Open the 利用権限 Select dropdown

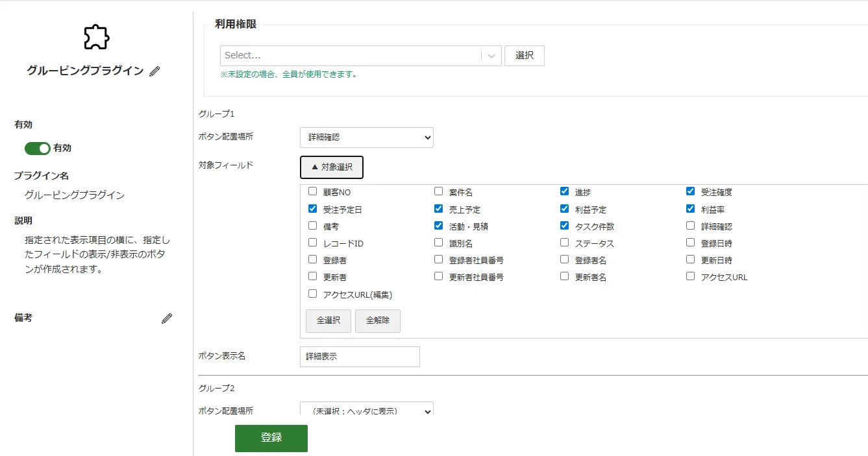point(361,56)
